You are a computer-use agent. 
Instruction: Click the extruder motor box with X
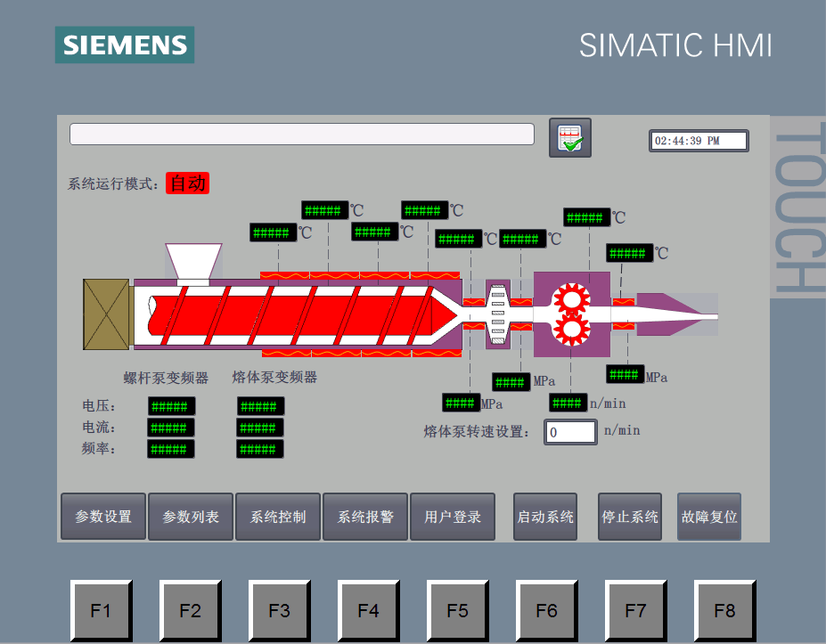107,314
